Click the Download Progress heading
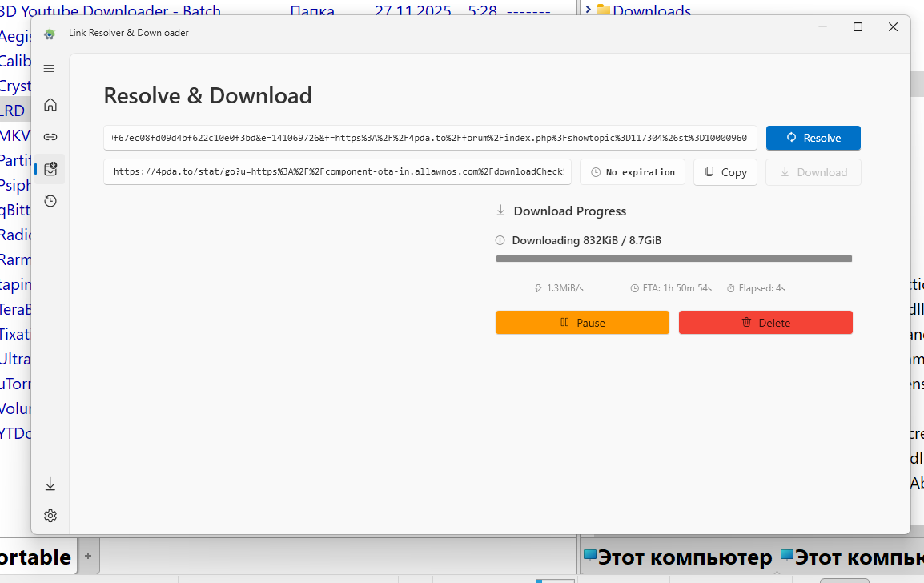The height and width of the screenshot is (583, 924). click(x=570, y=211)
